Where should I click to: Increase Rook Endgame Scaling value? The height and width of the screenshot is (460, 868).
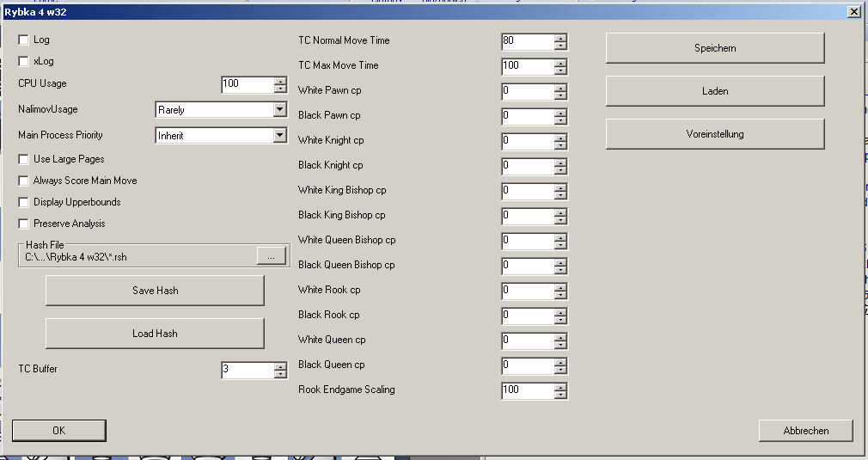coord(561,387)
